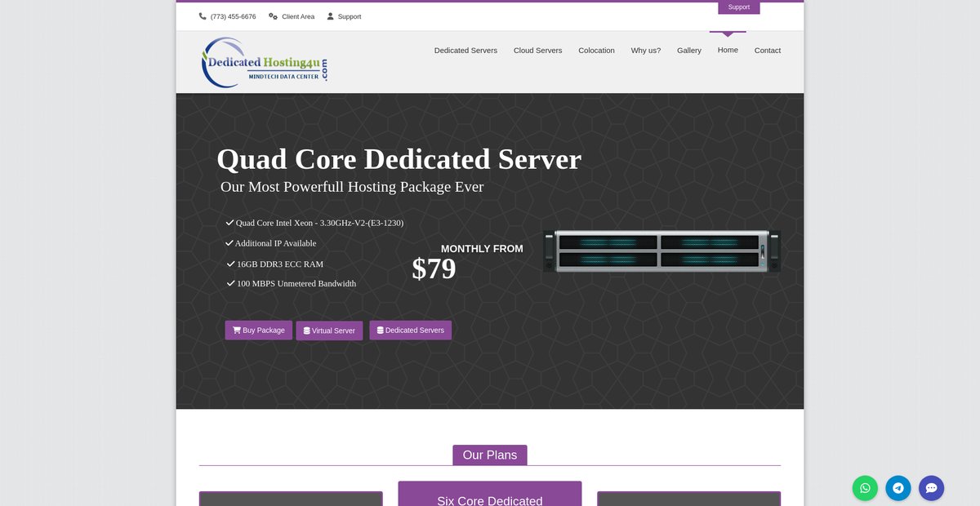Image resolution: width=980 pixels, height=506 pixels.
Task: Open the Contact menu item
Action: click(x=768, y=51)
